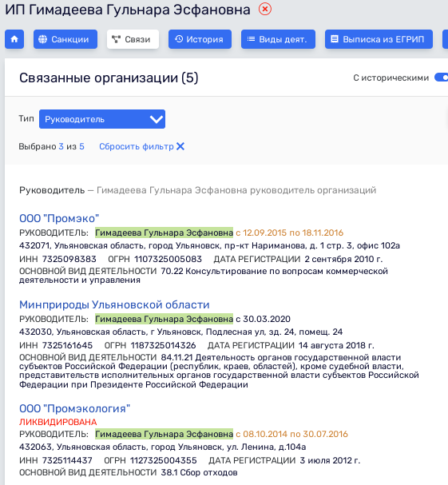Click document icon on Выписка из ЕГРИП
Image resolution: width=448 pixels, height=485 pixels.
335,39
